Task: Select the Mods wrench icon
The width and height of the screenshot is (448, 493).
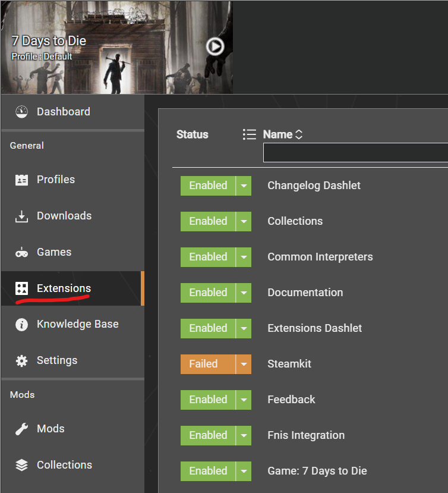Action: tap(21, 429)
